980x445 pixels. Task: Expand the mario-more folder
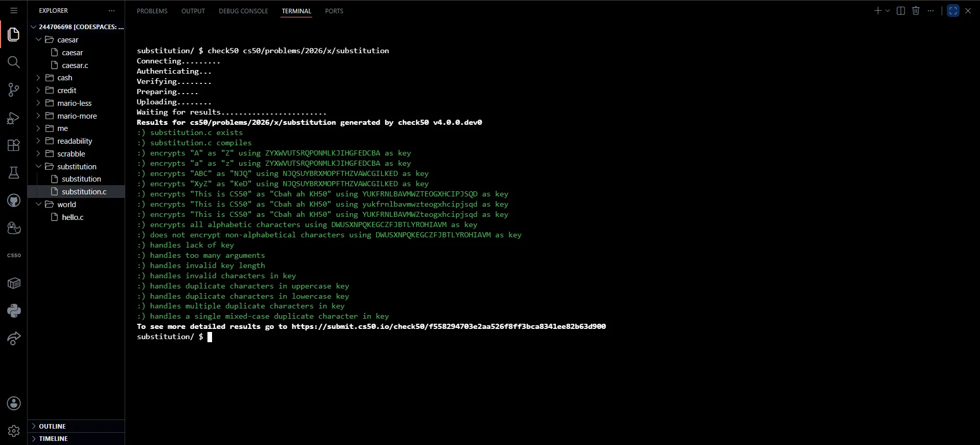[76, 116]
